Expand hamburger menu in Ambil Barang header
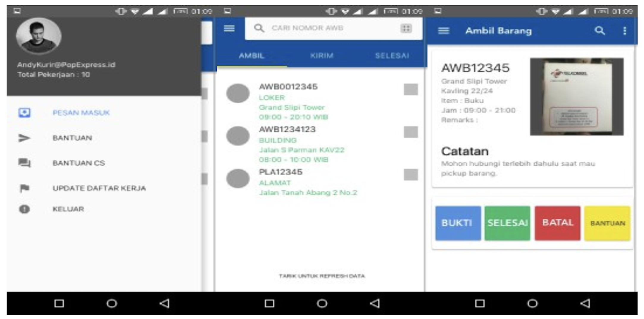 (x=444, y=31)
